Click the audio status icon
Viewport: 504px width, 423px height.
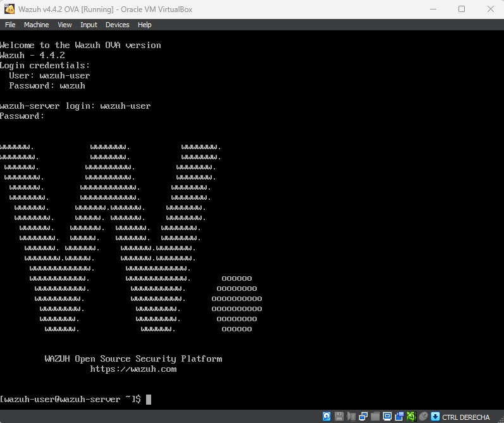[x=352, y=417]
